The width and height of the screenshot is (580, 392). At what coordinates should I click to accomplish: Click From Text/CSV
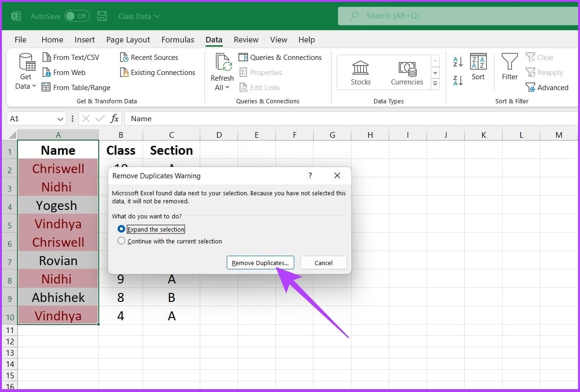71,58
